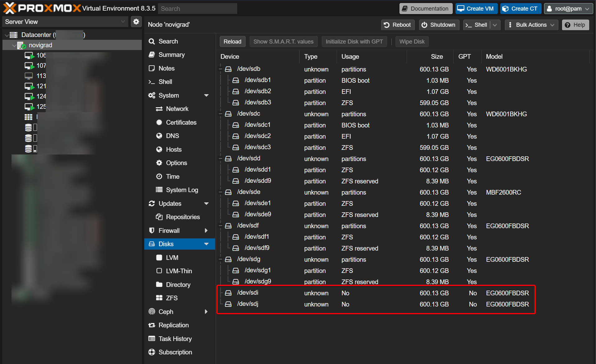Click the Wipe Disk button
This screenshot has width=596, height=364.
(412, 42)
